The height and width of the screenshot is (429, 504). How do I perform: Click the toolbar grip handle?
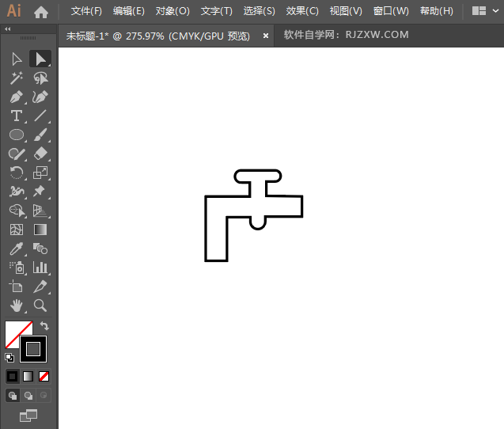[28, 38]
